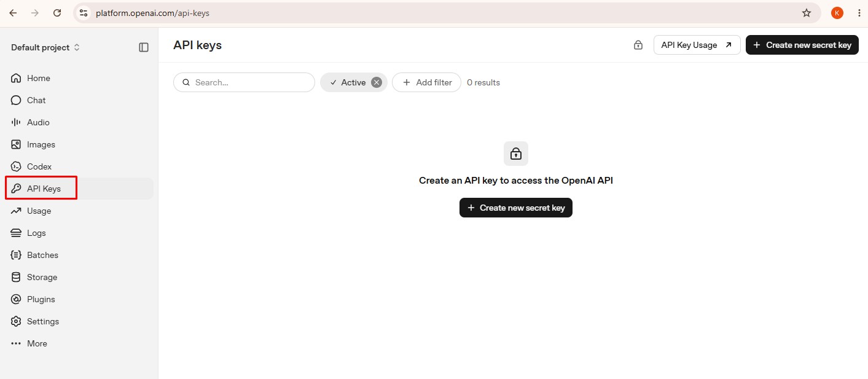The width and height of the screenshot is (868, 379).
Task: Bookmark this page with the star
Action: point(807,13)
